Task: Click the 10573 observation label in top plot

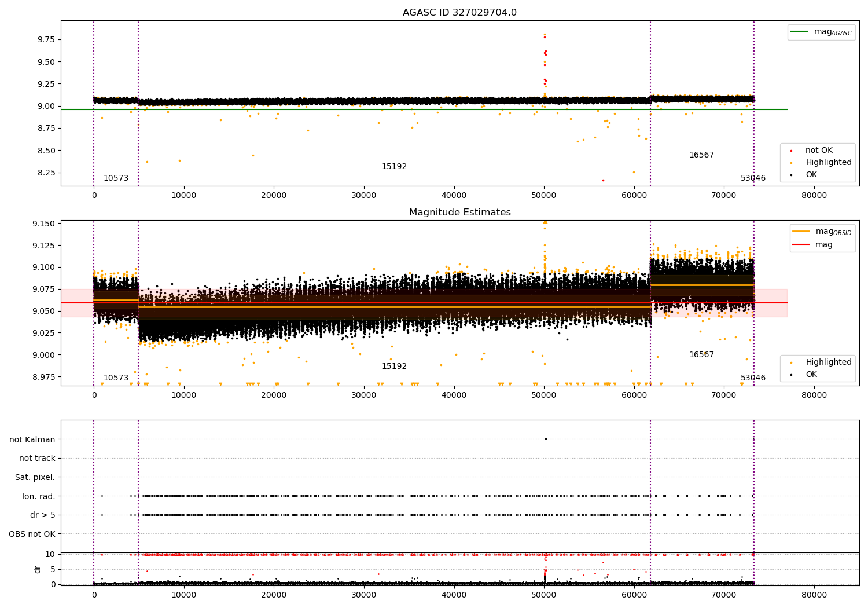Action: tap(116, 178)
